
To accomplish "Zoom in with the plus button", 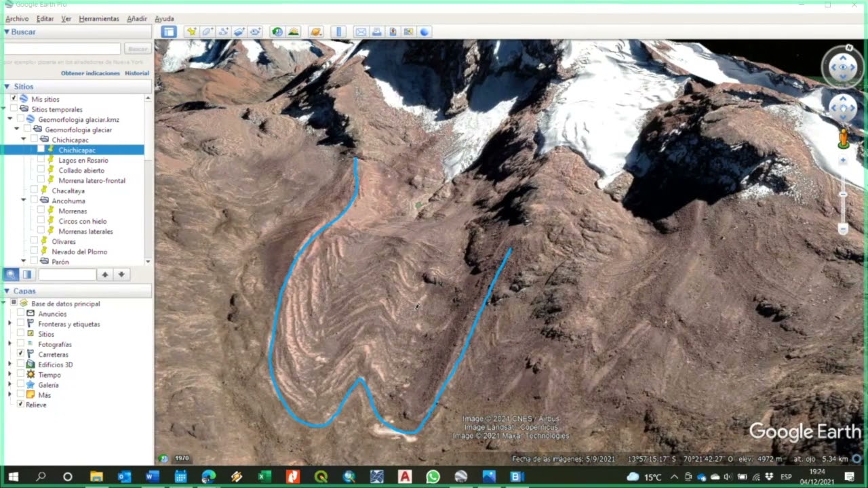I will tap(843, 161).
